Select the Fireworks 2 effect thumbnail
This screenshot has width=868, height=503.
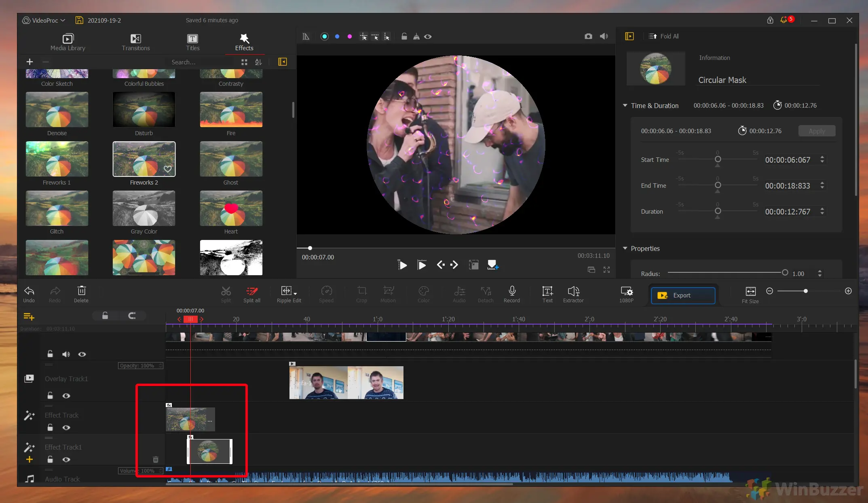click(144, 159)
